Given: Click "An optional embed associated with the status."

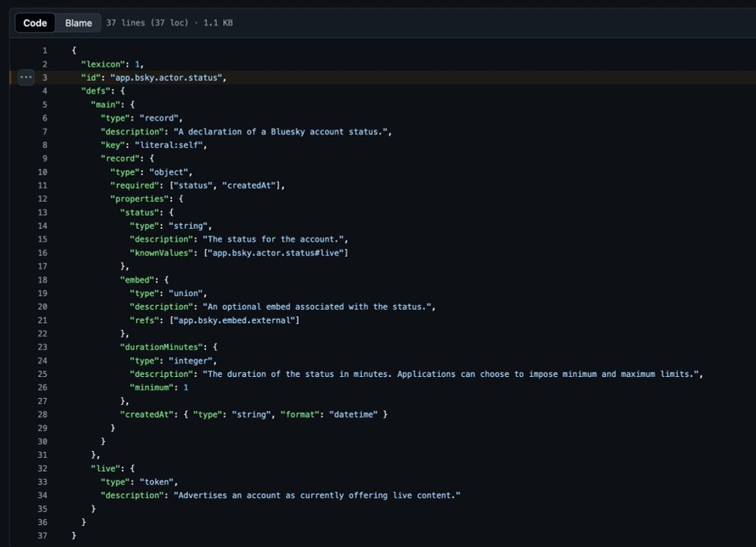Looking at the screenshot, I should coord(317,307).
